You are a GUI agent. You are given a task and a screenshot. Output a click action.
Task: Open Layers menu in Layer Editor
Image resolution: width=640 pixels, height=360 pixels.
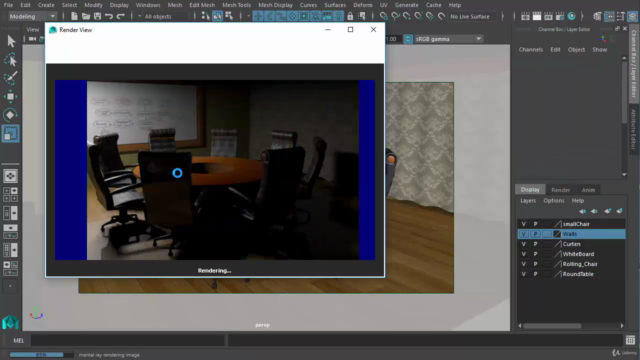tap(528, 201)
